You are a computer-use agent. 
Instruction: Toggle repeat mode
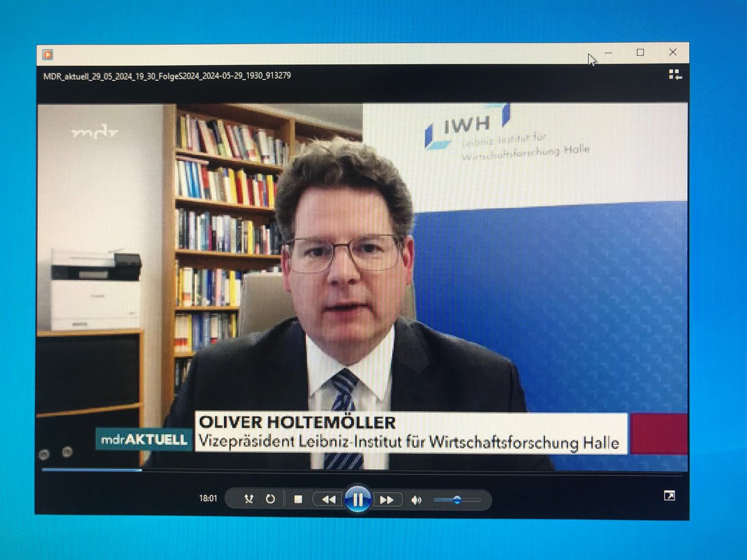pyautogui.click(x=270, y=499)
